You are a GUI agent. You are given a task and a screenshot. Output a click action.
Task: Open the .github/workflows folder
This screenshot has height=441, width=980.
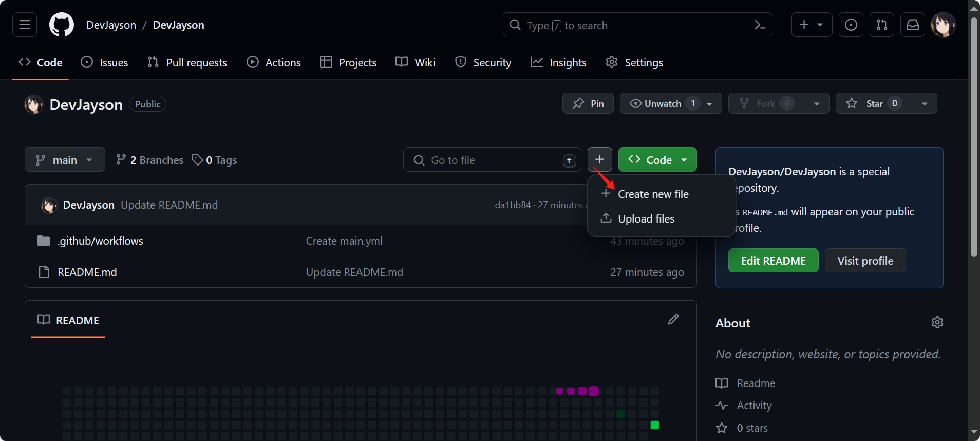coord(100,241)
